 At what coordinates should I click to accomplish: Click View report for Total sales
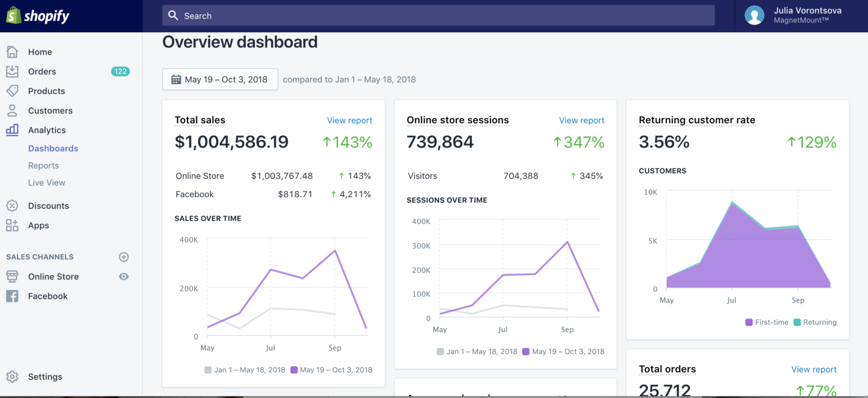350,120
